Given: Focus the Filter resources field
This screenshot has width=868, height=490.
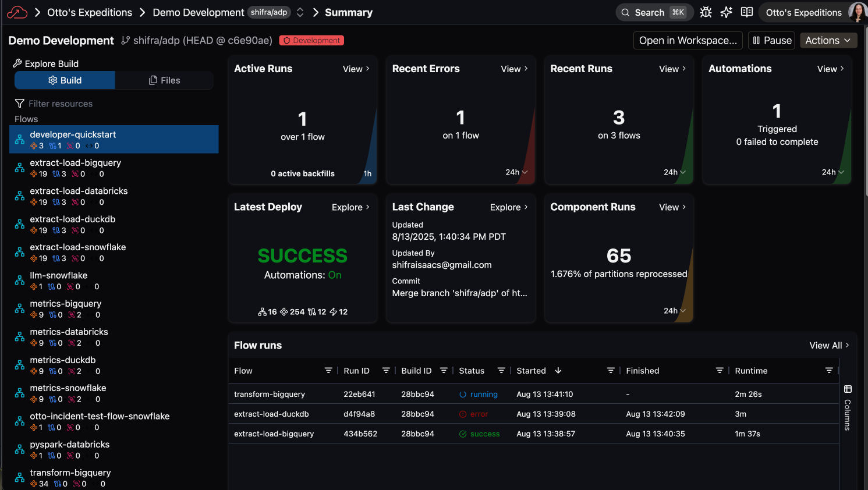Looking at the screenshot, I should pyautogui.click(x=114, y=104).
